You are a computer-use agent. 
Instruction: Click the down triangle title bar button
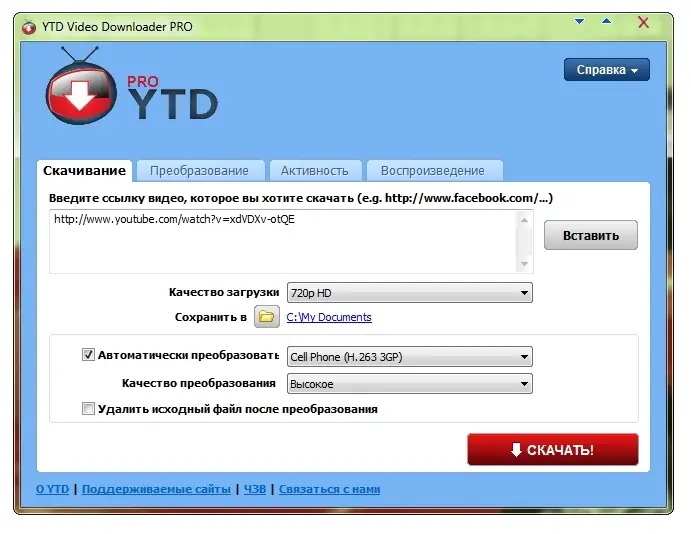point(580,22)
